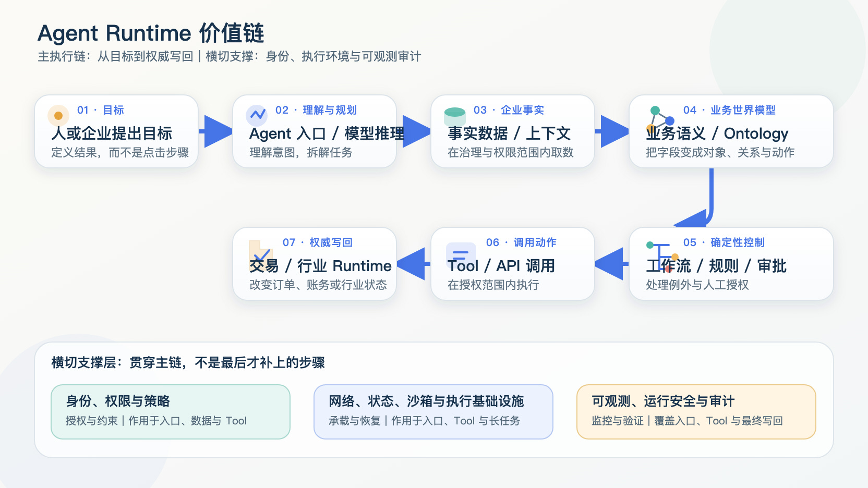Click '定义结果，而不是点击步骤' description
The width and height of the screenshot is (868, 488).
pos(120,152)
